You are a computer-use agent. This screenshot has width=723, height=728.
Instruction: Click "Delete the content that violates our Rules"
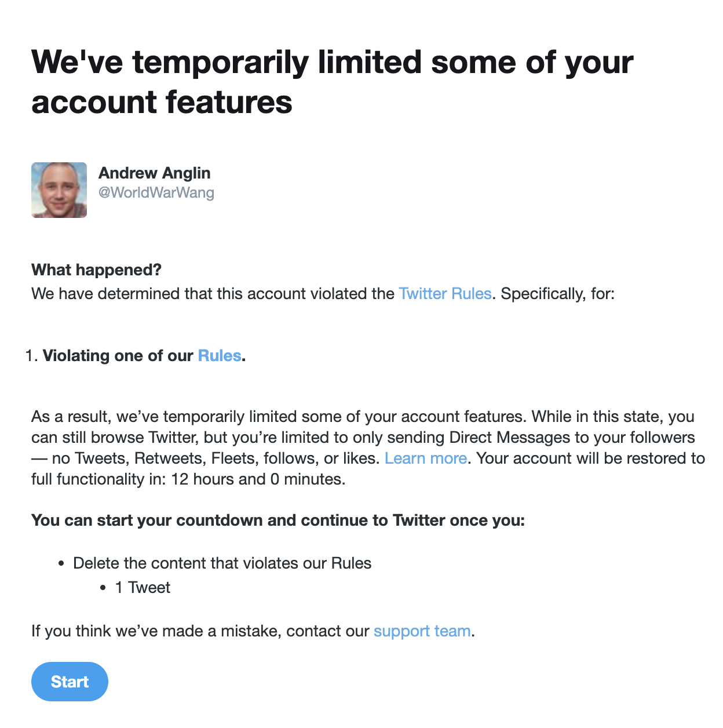click(x=222, y=563)
